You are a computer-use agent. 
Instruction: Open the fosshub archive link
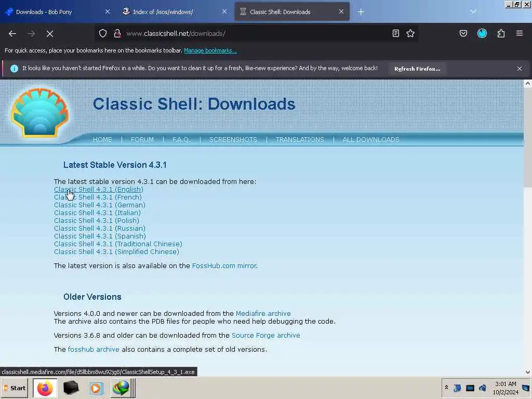click(x=94, y=349)
